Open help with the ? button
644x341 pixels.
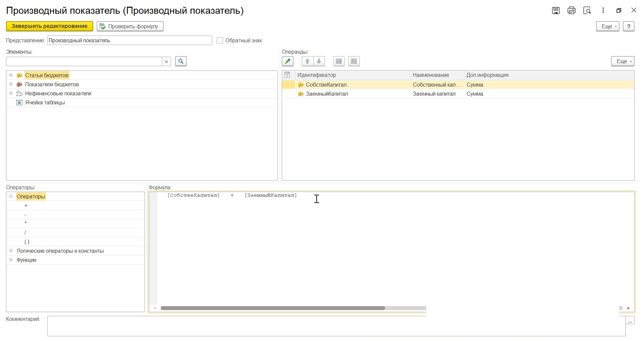coord(629,26)
